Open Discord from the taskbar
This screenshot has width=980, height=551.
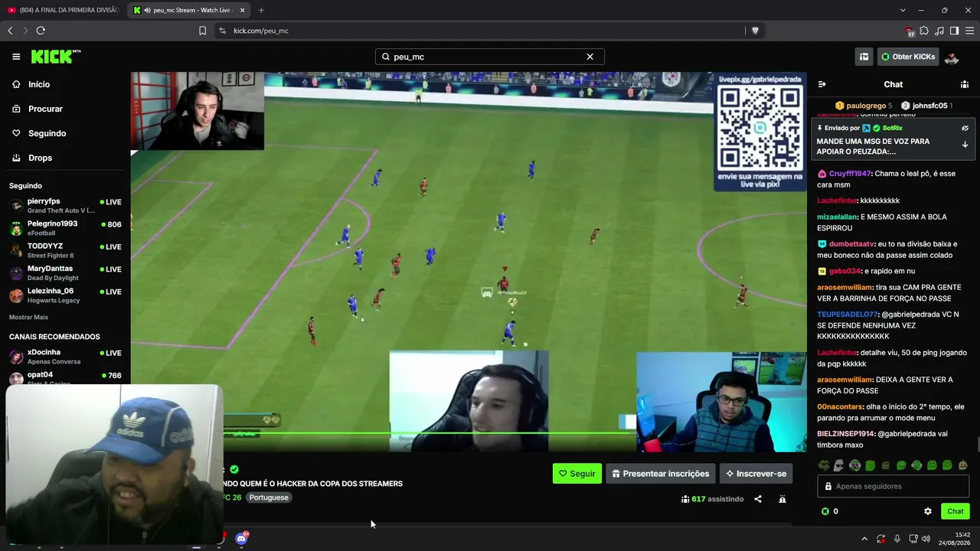pos(242,538)
